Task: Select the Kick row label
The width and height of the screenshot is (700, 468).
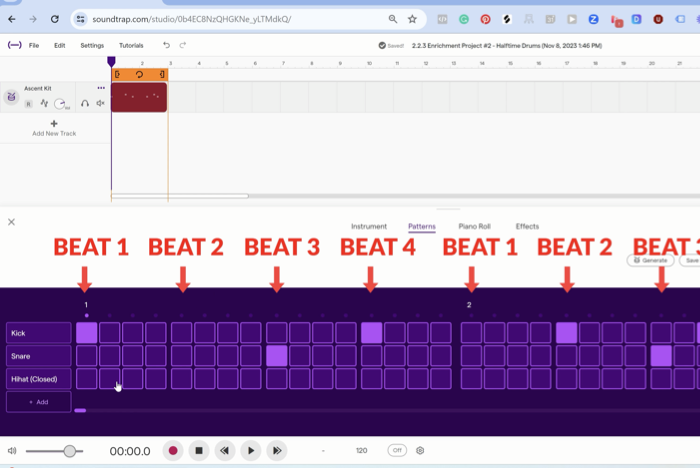Action: [39, 333]
